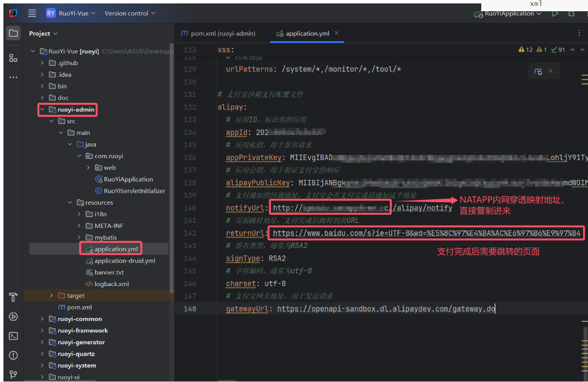Expand the web package
The width and height of the screenshot is (588, 382).
89,168
